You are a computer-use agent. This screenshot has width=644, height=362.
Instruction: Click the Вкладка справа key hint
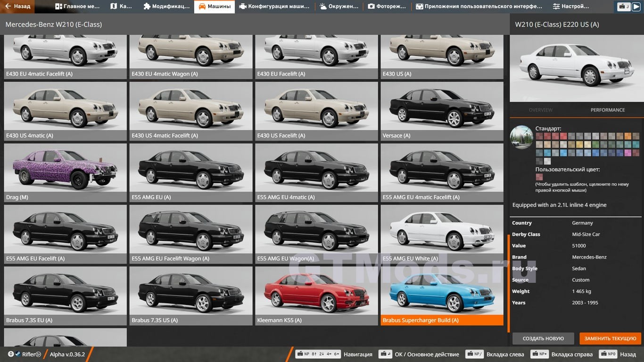coord(561,354)
